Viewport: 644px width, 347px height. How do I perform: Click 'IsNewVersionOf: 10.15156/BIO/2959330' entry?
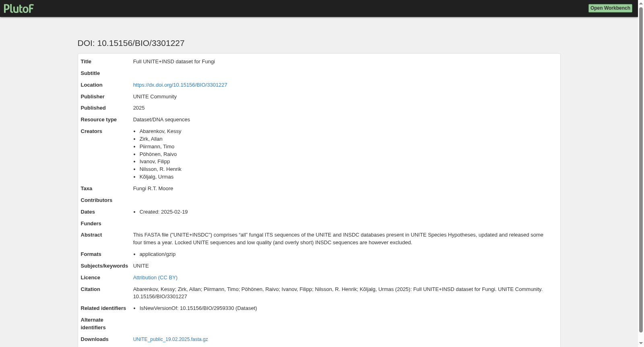(x=198, y=308)
